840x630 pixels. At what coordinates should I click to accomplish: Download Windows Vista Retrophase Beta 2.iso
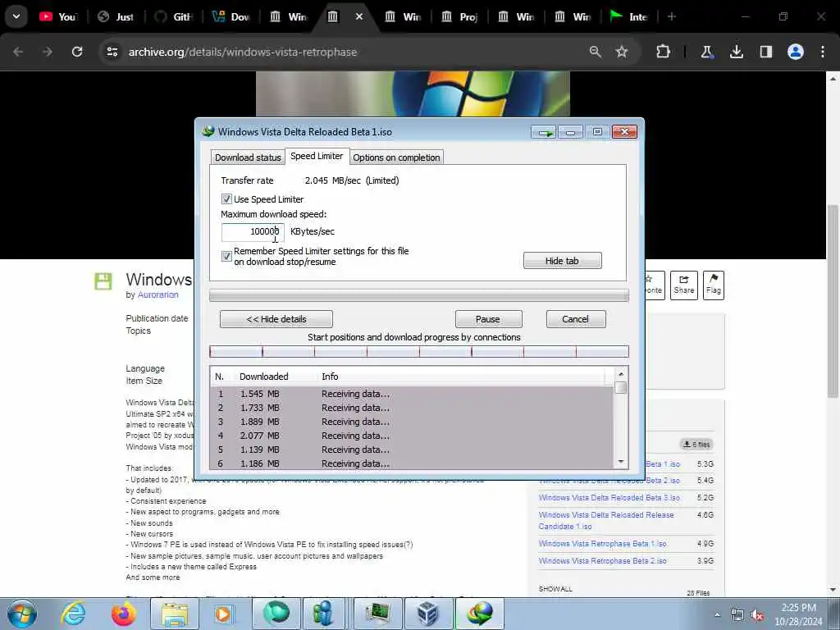[603, 561]
